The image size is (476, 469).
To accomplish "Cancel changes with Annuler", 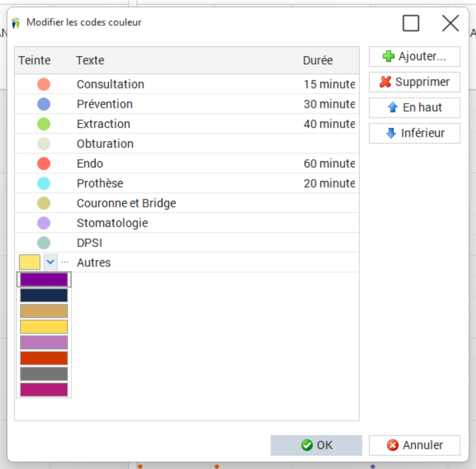I will [415, 445].
